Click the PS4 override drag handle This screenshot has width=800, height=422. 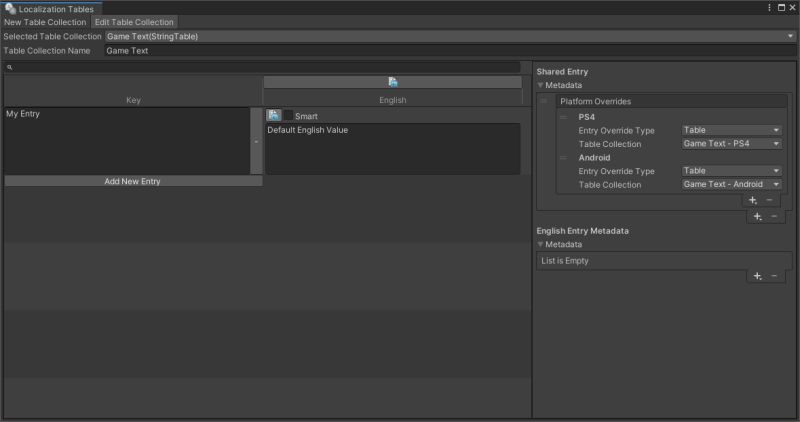click(563, 117)
